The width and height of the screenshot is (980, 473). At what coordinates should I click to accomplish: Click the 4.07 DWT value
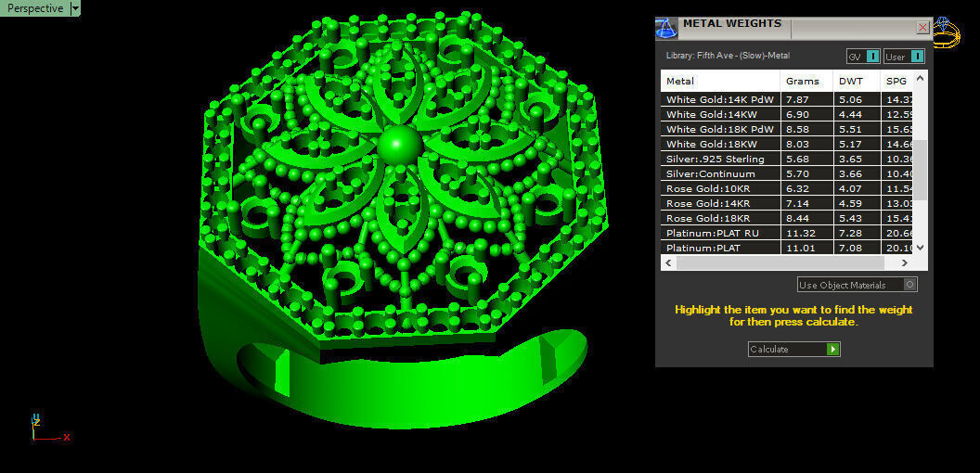849,188
